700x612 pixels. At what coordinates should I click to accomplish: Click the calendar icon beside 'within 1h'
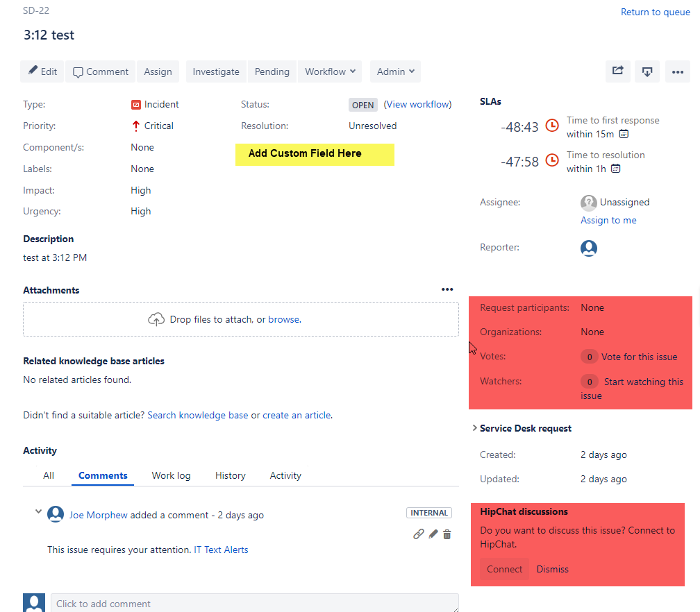(x=615, y=168)
